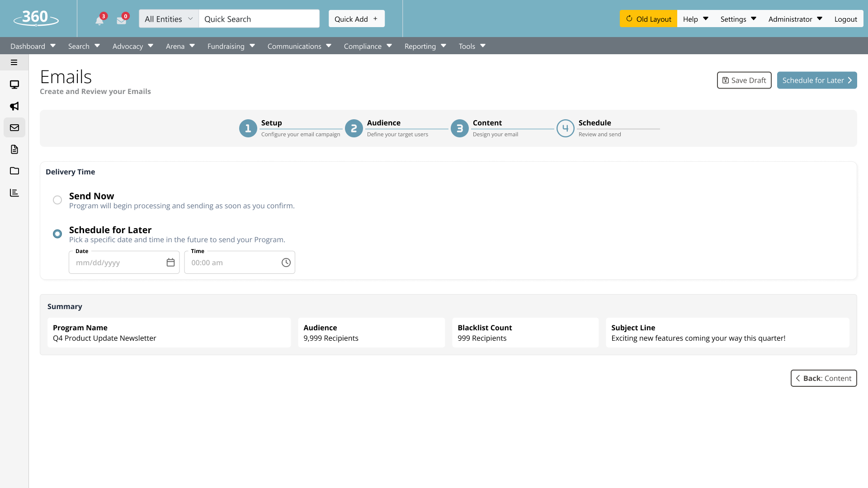
Task: Select the Schedule for Later radio option
Action: pyautogui.click(x=57, y=234)
